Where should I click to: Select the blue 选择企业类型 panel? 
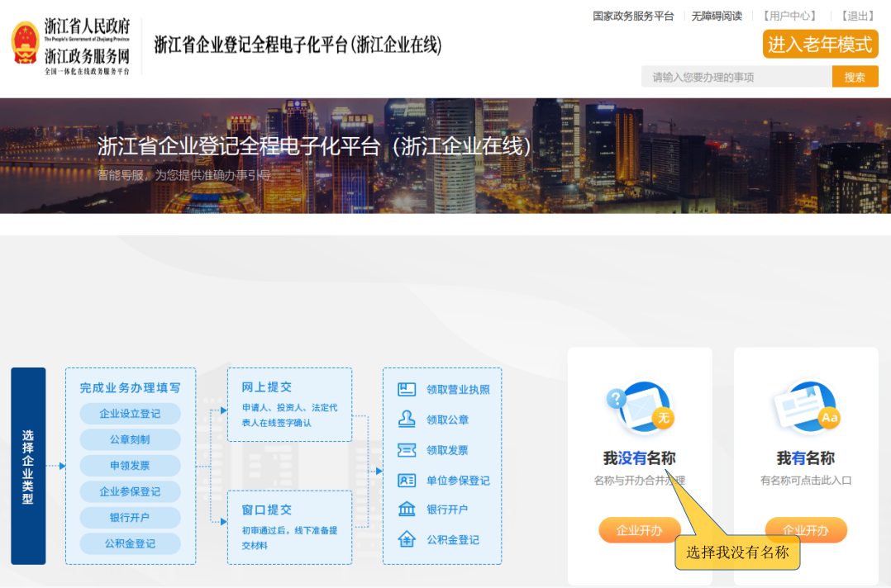28,466
